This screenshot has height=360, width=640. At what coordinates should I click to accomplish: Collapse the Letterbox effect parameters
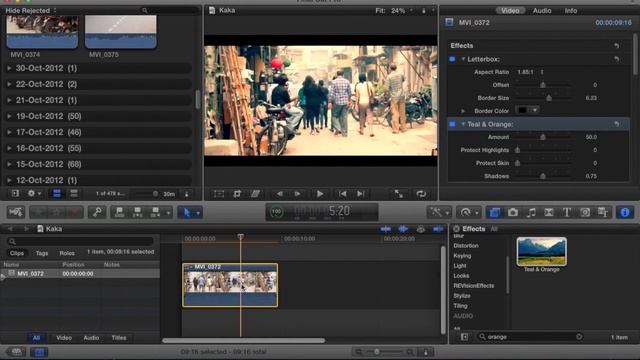(x=463, y=59)
